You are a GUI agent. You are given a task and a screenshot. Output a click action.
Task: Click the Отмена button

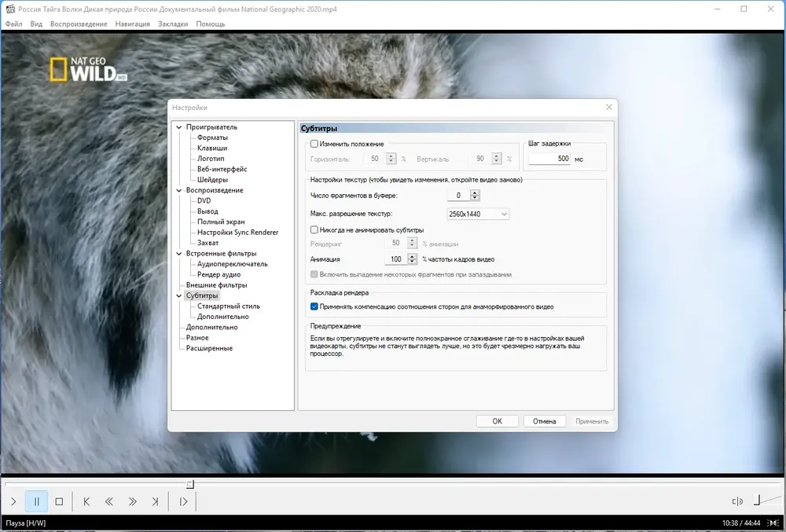click(545, 421)
